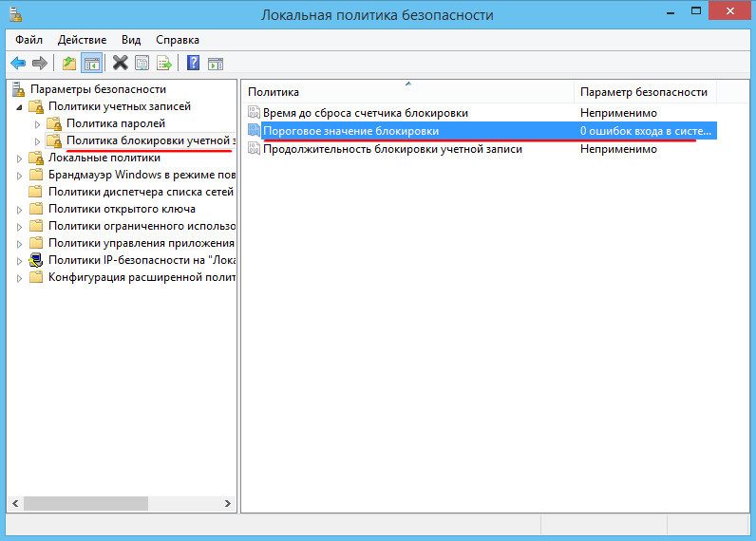The width and height of the screenshot is (756, 541).
Task: Expand the Политики управления приложениями node
Action: tap(19, 244)
